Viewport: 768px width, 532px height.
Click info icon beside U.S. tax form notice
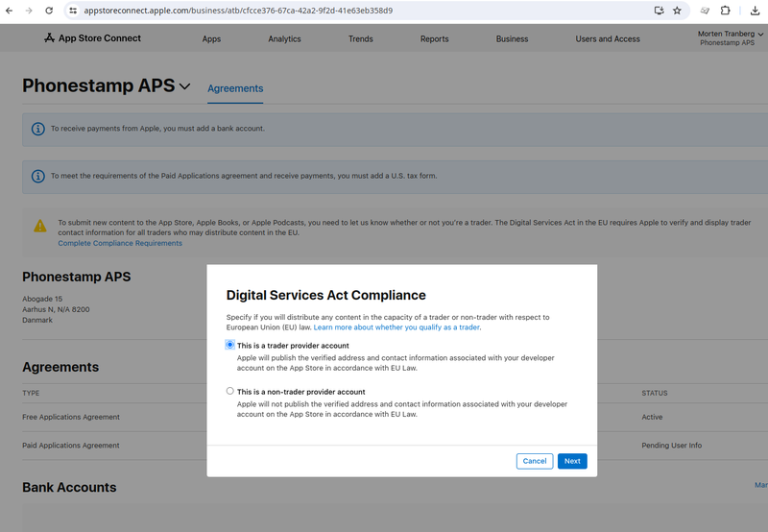point(38,177)
